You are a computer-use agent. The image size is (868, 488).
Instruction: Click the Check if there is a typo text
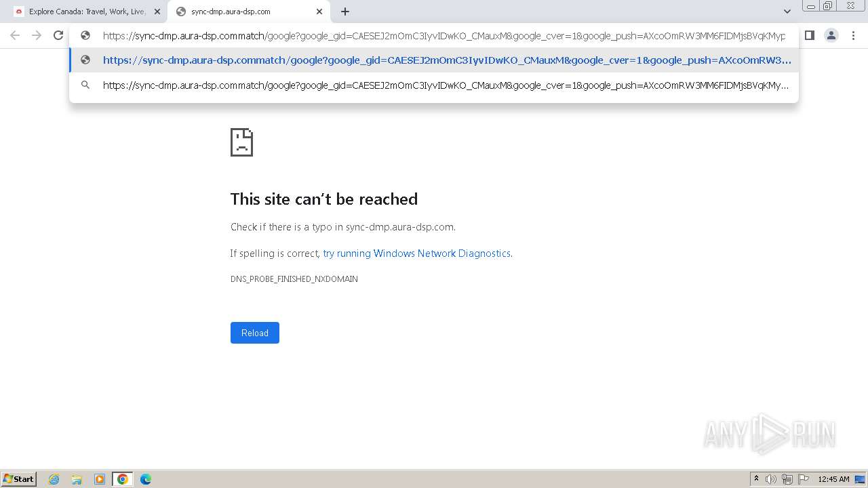click(x=343, y=227)
